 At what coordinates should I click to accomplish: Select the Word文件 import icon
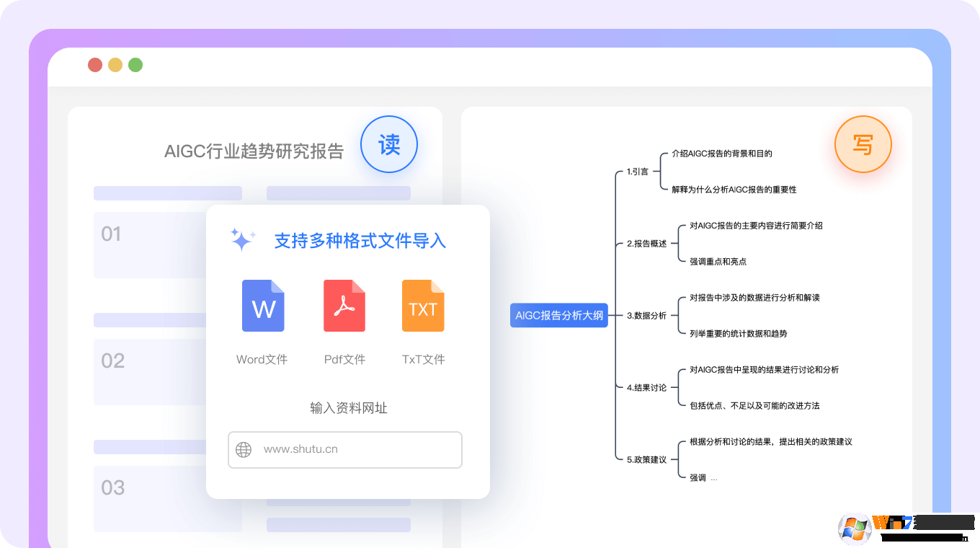(262, 306)
